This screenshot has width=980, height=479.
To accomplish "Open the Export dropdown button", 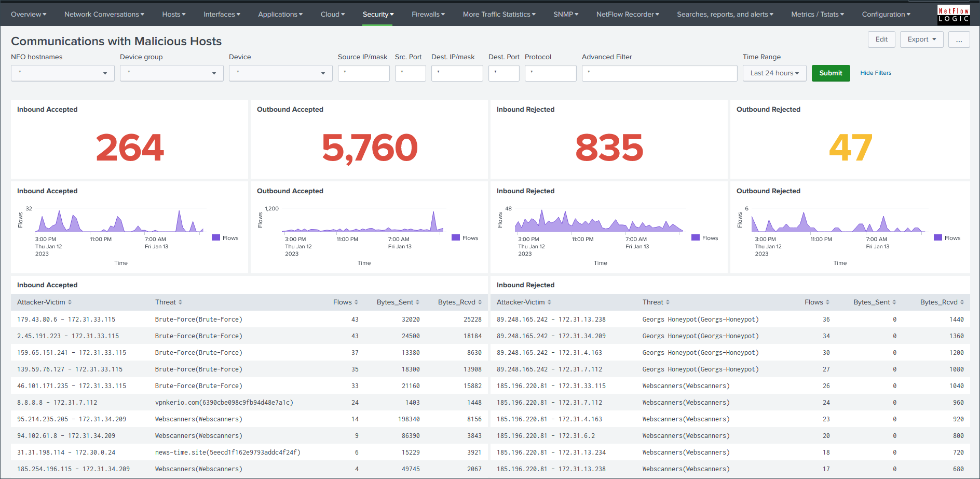I will [x=921, y=39].
